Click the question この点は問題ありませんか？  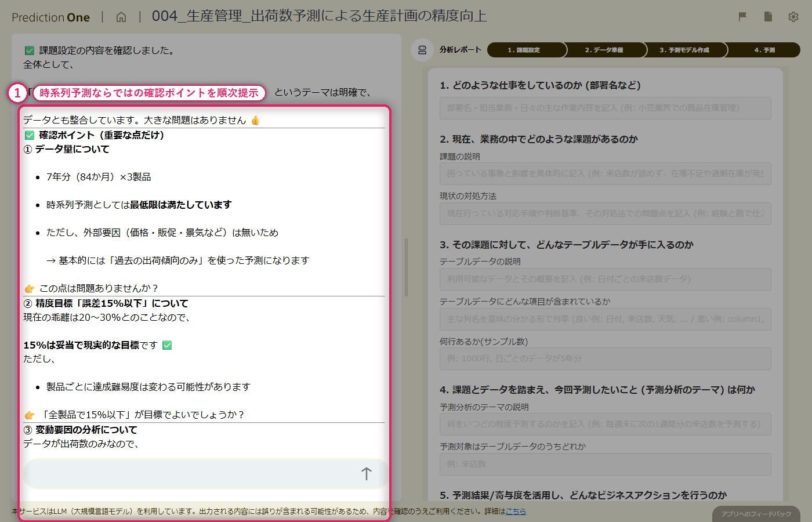pos(99,288)
